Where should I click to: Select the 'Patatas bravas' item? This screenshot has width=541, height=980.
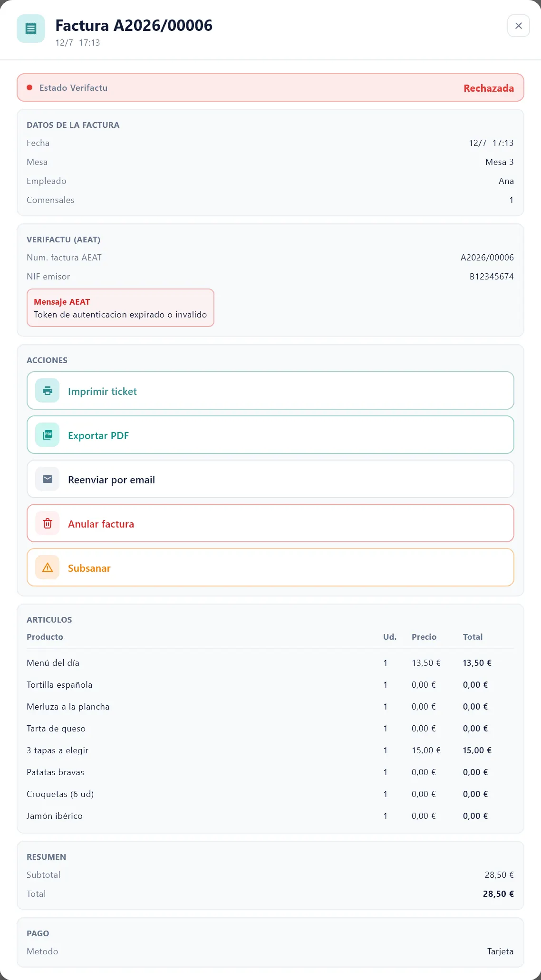tap(55, 772)
